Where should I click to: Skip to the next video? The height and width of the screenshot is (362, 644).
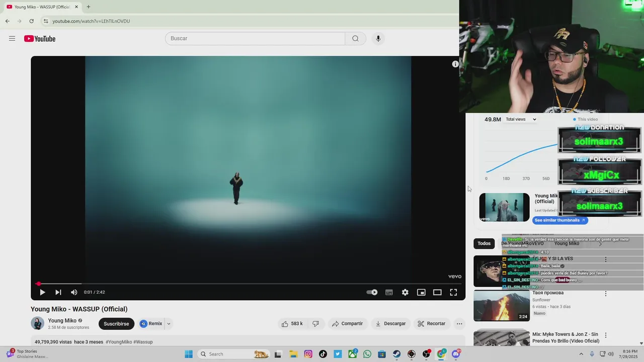point(58,292)
